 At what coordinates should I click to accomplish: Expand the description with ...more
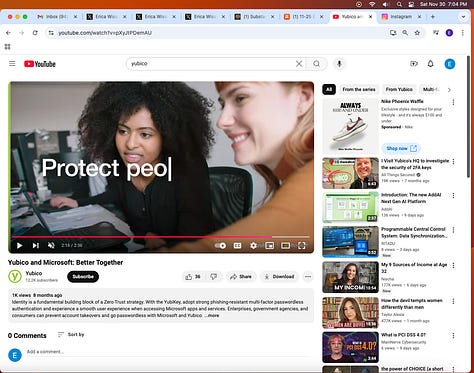(212, 315)
